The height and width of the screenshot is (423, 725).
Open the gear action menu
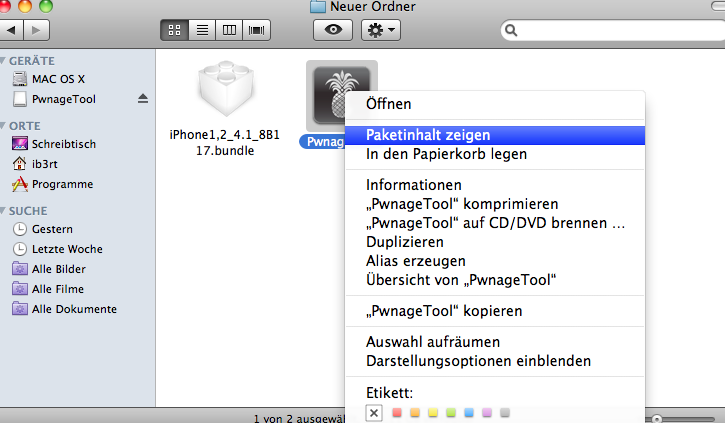tap(381, 31)
